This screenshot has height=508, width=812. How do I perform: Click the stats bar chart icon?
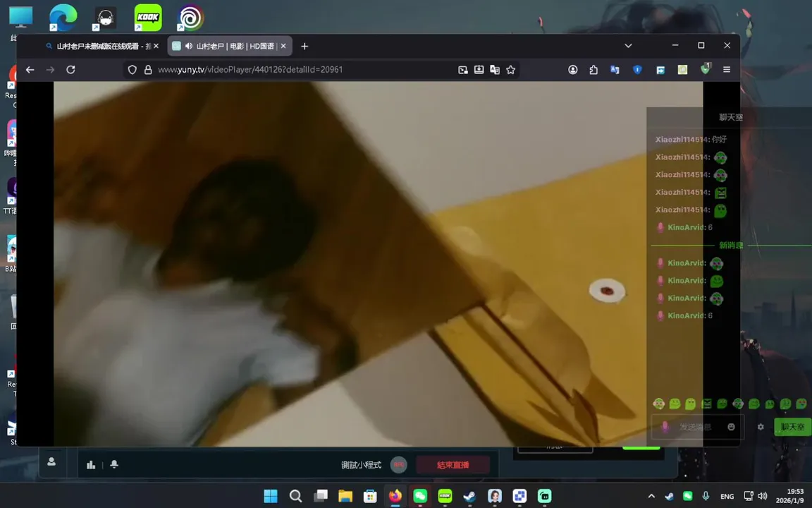pos(91,464)
